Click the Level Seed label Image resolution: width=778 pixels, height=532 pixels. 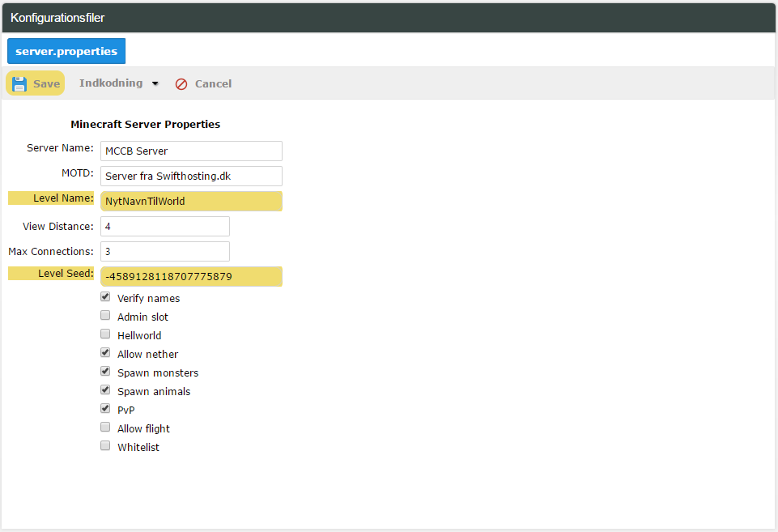click(x=66, y=273)
